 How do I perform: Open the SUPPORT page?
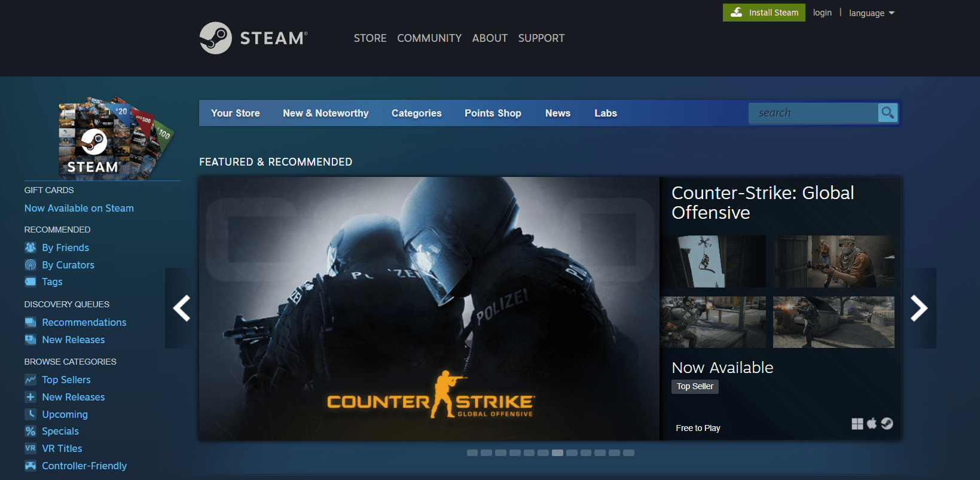pos(541,38)
